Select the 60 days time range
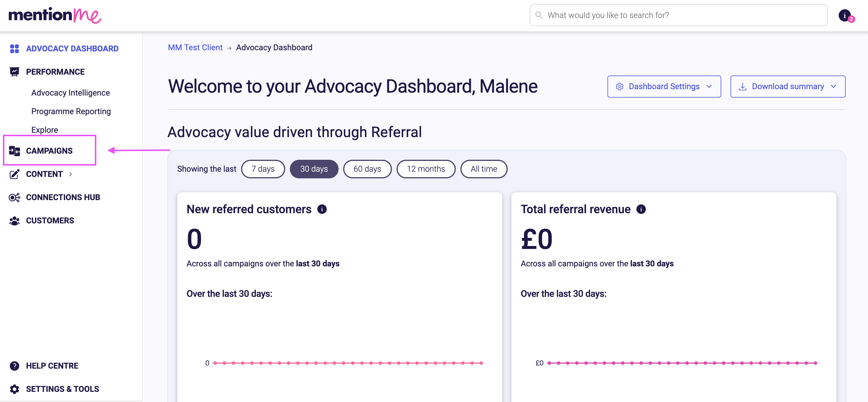 click(367, 169)
